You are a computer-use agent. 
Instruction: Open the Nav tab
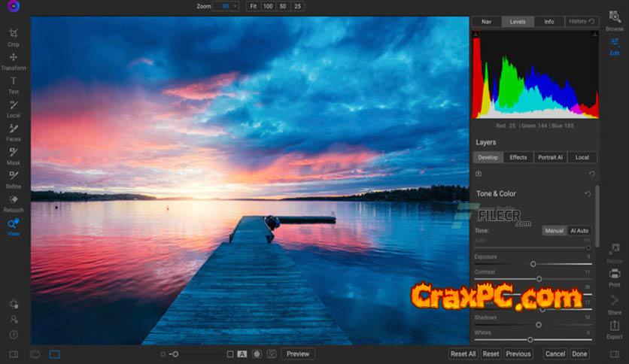[x=486, y=22]
